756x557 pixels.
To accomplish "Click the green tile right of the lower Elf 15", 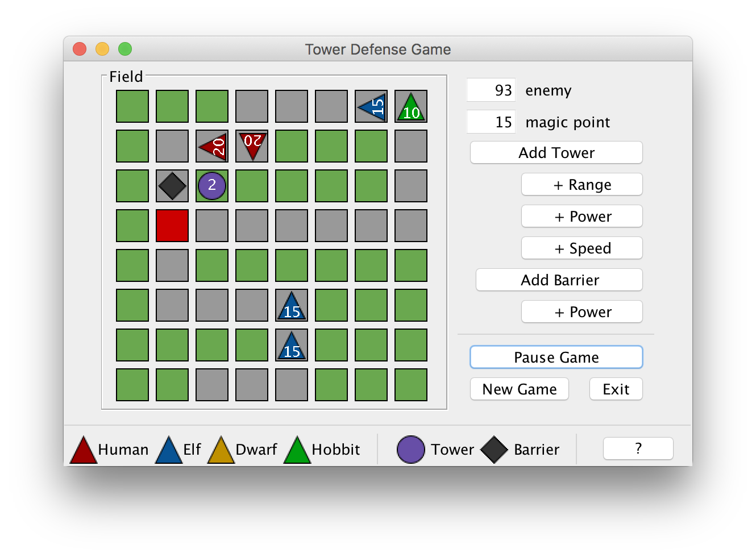I will 331,345.
